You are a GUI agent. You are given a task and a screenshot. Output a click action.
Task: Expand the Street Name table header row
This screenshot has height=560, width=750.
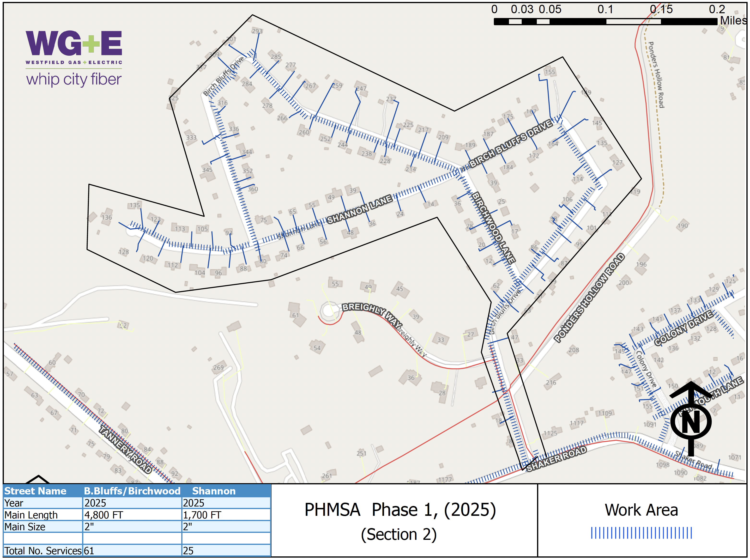click(35, 491)
